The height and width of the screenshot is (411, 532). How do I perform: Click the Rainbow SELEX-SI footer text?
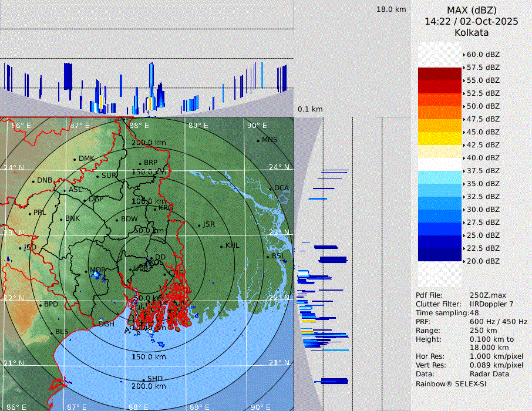coord(450,383)
